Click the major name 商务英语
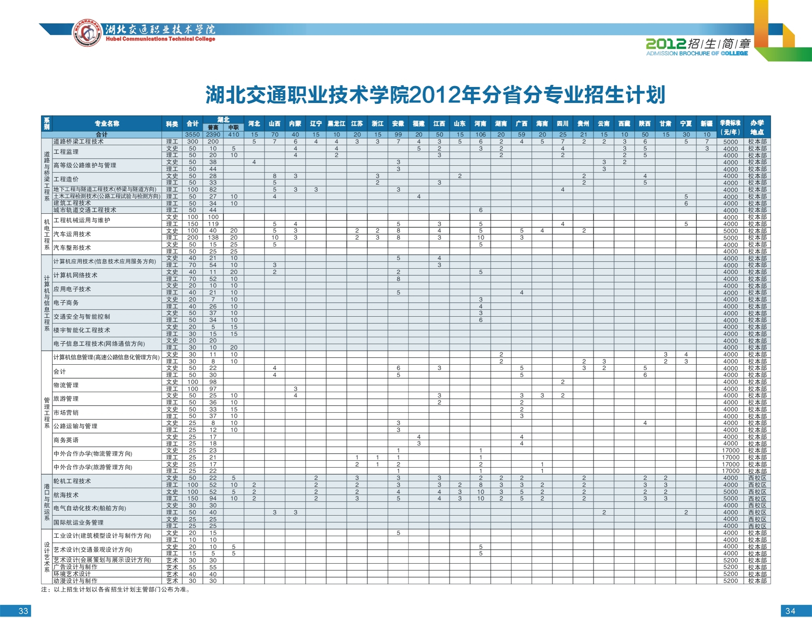 pos(66,440)
